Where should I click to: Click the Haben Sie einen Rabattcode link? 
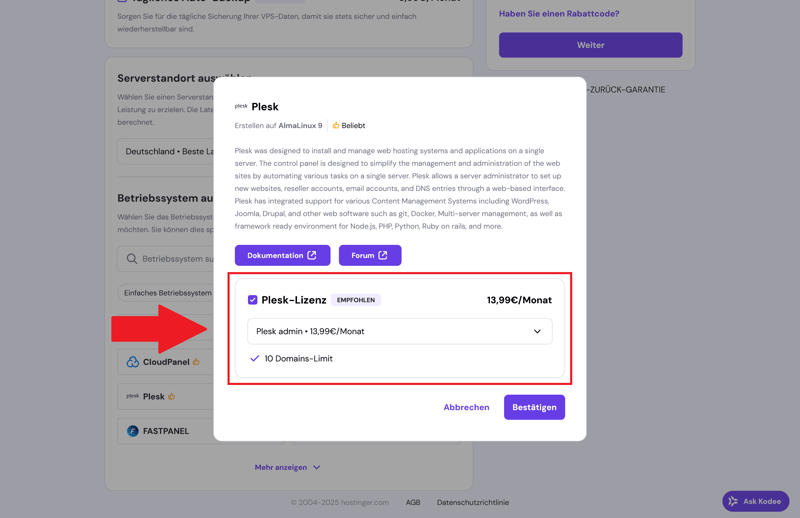(559, 14)
